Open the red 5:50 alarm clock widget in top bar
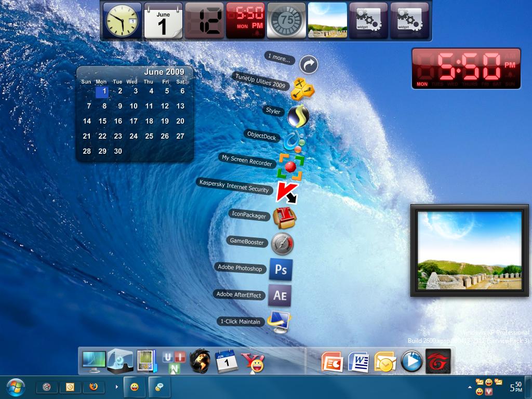532x399 pixels. click(x=245, y=21)
